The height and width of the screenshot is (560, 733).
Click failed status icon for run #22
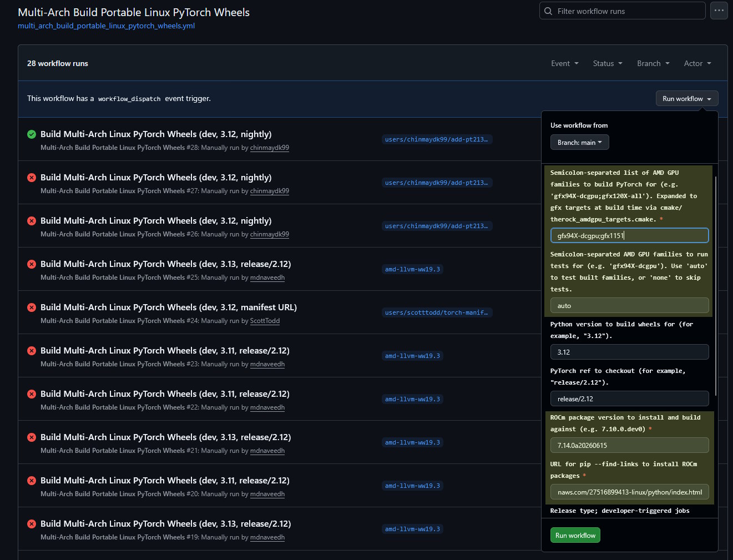[x=32, y=394]
